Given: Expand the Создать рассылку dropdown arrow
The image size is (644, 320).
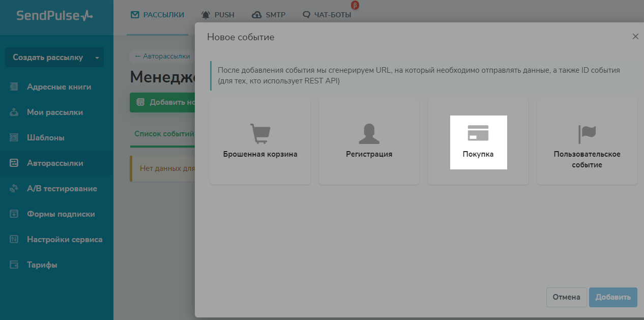Looking at the screenshot, I should point(97,57).
